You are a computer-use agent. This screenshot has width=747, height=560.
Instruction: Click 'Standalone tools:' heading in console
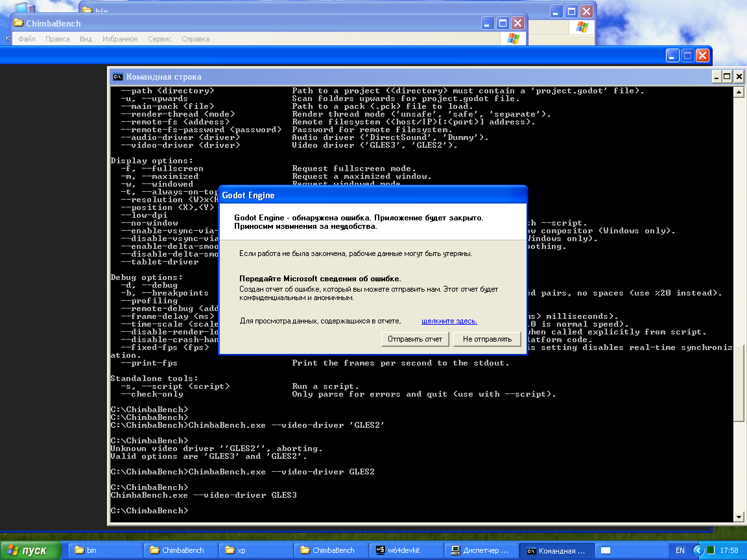click(x=154, y=379)
